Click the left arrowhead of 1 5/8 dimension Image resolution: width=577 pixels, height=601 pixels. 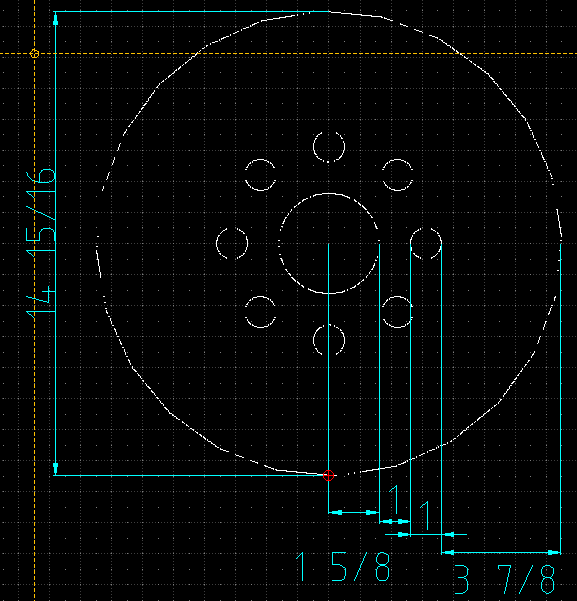point(335,512)
